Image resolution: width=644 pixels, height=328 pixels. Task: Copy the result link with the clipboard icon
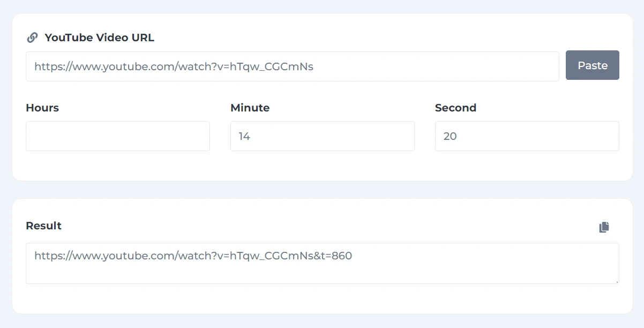604,227
